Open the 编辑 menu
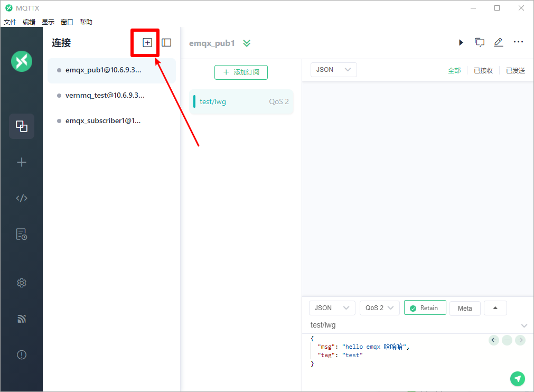Screen dimensions: 534x392 (29, 22)
